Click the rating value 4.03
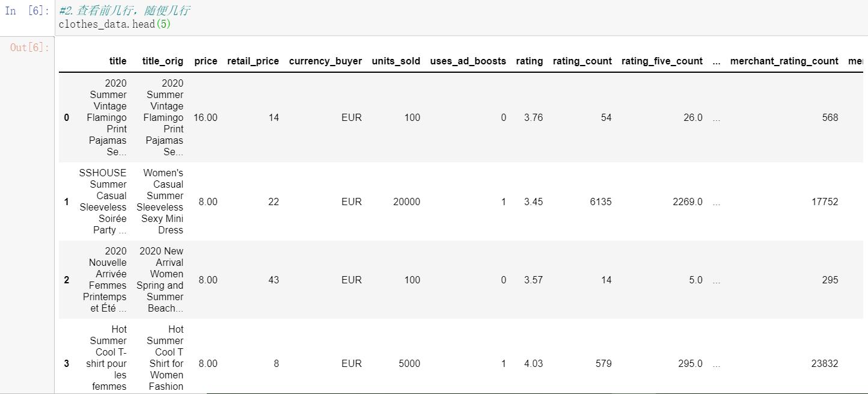 click(x=533, y=364)
